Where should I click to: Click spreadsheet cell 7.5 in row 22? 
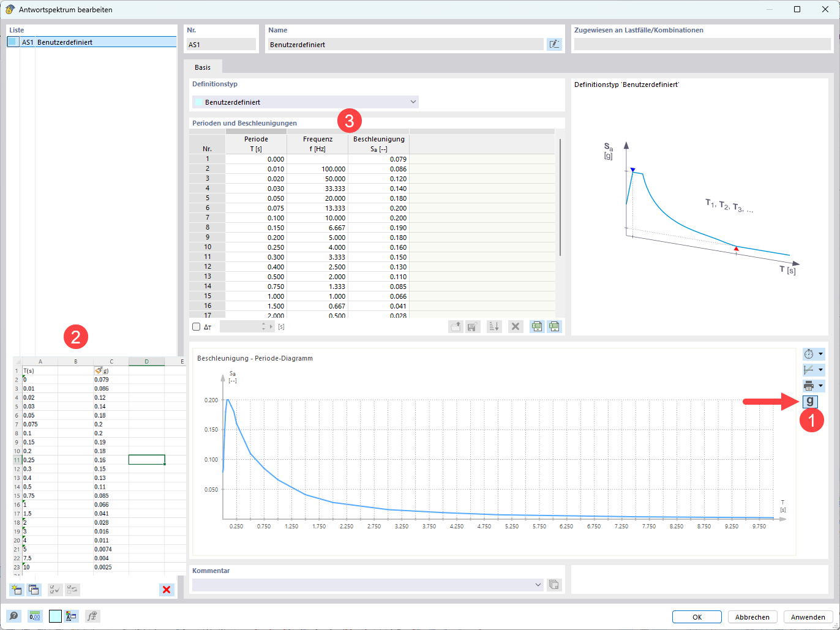point(40,558)
